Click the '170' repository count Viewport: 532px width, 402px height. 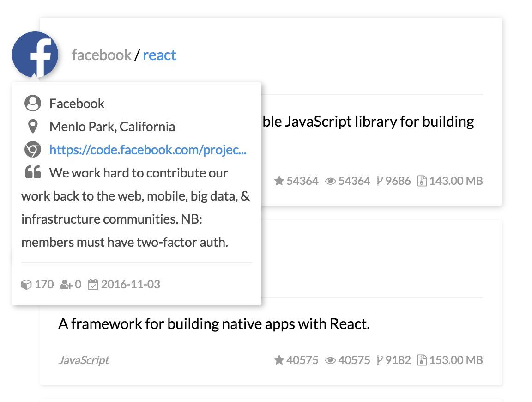point(44,284)
